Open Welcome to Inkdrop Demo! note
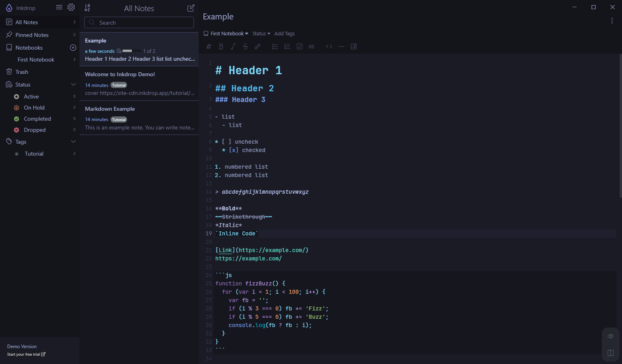 [139, 83]
